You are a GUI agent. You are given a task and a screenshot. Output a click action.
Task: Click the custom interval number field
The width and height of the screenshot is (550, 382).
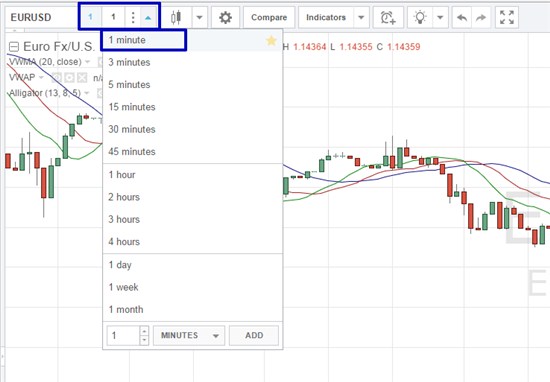(123, 335)
